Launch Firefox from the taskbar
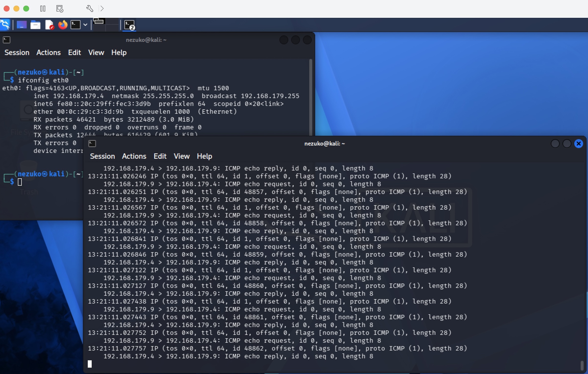Screen dimensions: 588x374 [62, 24]
